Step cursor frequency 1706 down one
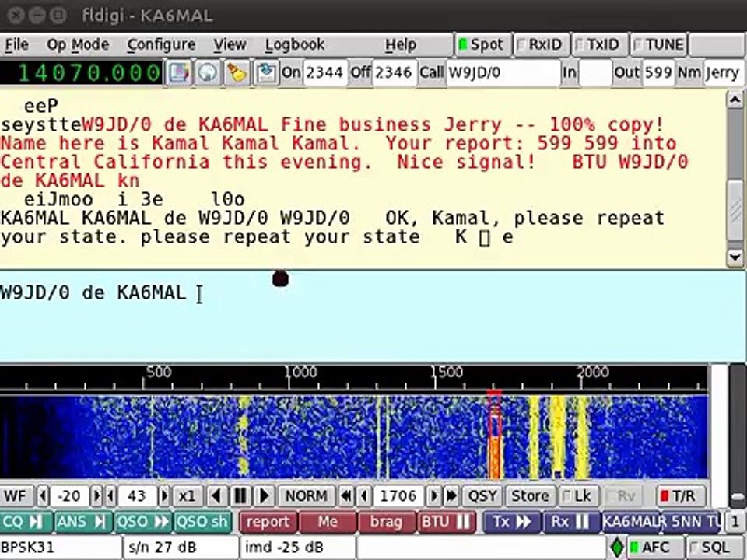747x560 pixels. tap(364, 496)
